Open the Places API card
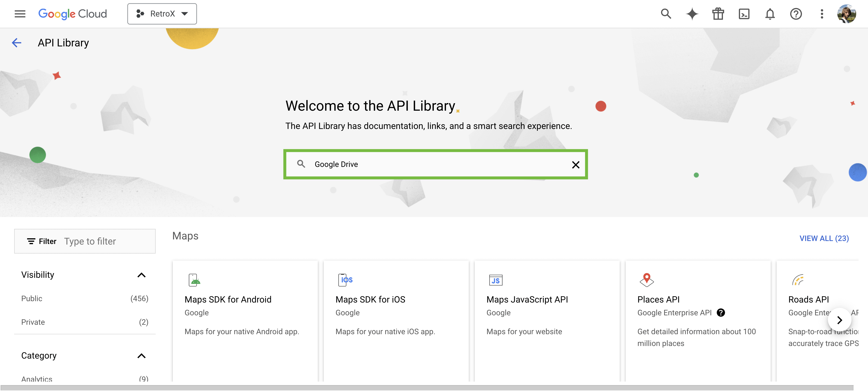Screen dimensions: 868x391 click(698, 321)
